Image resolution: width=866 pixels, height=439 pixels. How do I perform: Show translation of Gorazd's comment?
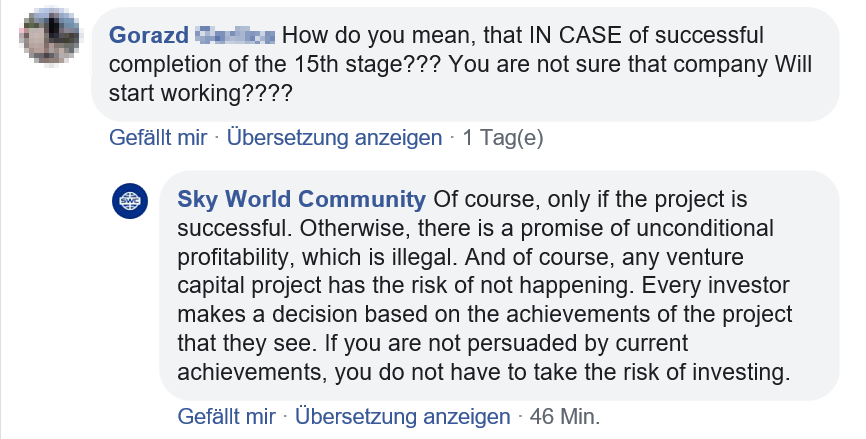[x=334, y=137]
